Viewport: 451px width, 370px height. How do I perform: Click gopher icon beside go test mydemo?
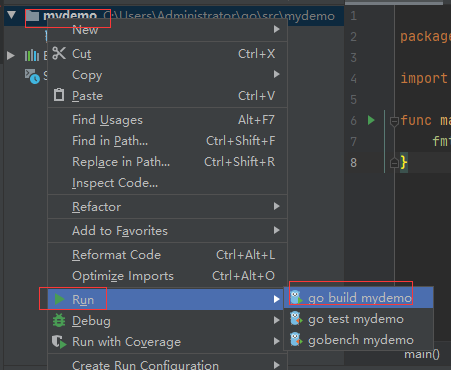pos(296,319)
